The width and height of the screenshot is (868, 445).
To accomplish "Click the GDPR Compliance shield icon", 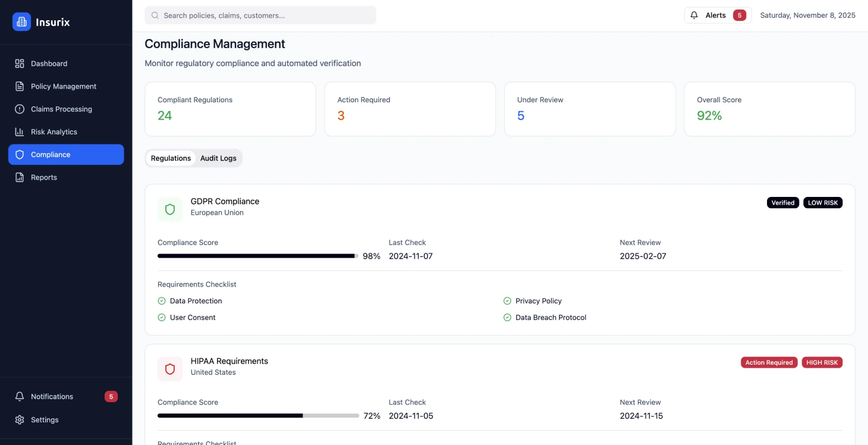I will point(170,209).
